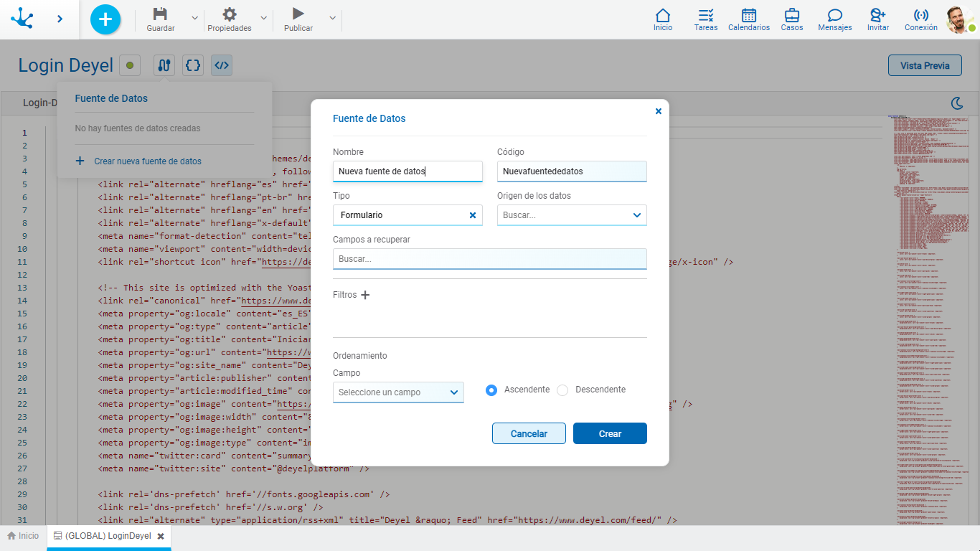Click the blue plus create button

105,19
